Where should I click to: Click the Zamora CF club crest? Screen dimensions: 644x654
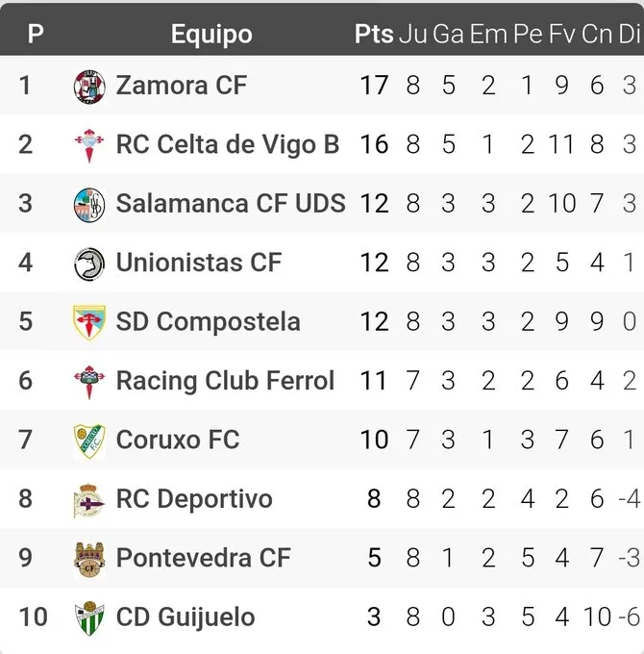pos(88,86)
